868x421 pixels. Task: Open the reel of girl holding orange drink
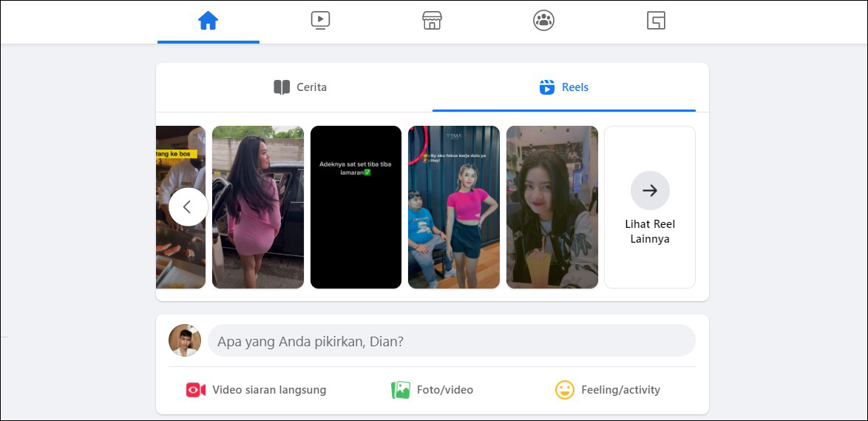point(552,207)
